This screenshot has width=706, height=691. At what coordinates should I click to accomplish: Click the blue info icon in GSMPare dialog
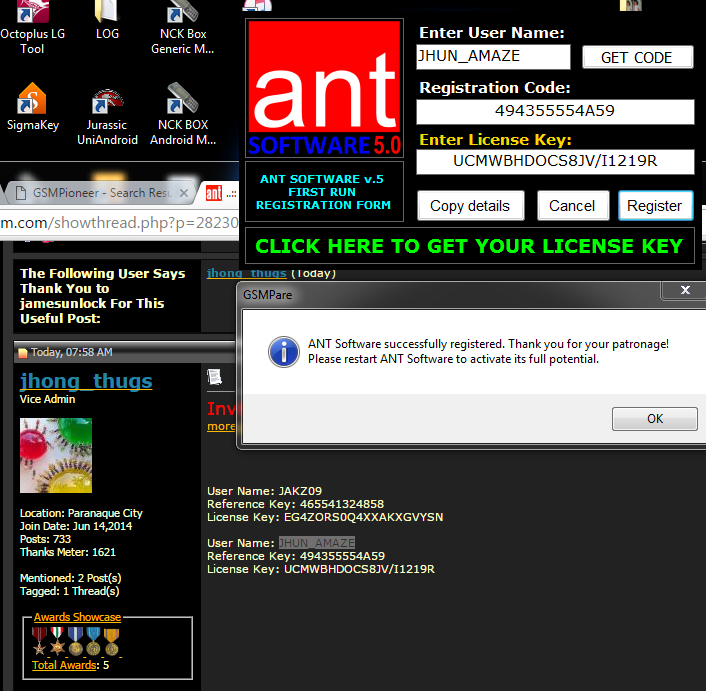click(284, 352)
